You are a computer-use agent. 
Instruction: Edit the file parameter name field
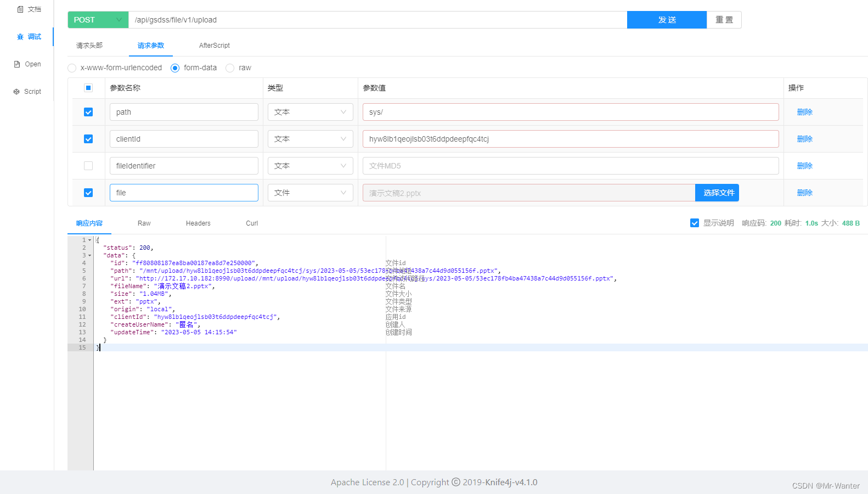(184, 193)
